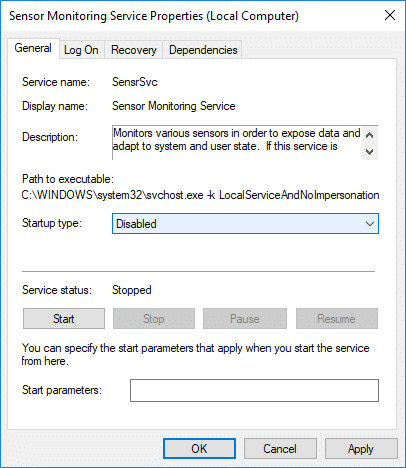Start the Sensor Monitoring Service
The image size is (406, 468).
point(64,319)
